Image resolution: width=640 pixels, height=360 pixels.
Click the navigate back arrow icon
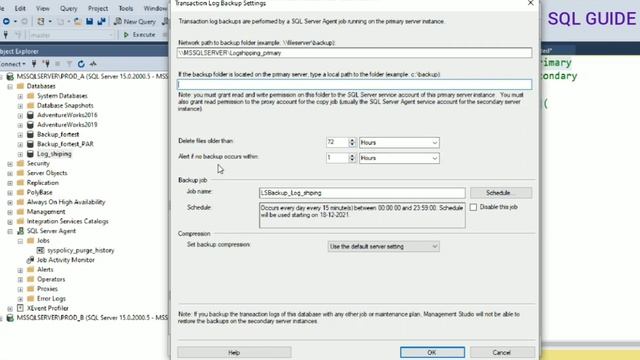(x=6, y=21)
